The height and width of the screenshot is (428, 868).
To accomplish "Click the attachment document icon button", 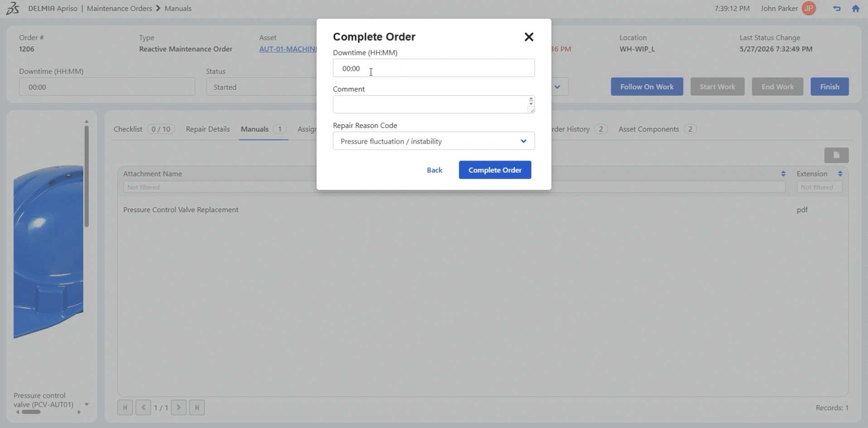I will point(836,155).
